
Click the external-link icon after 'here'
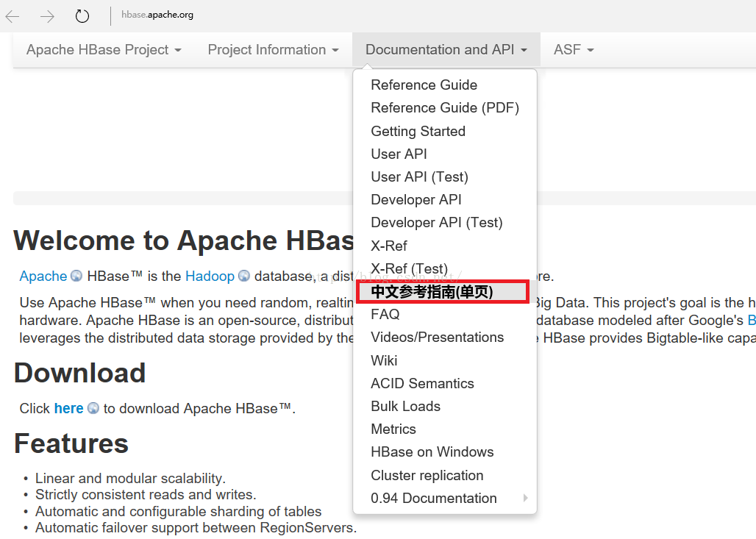tap(93, 408)
